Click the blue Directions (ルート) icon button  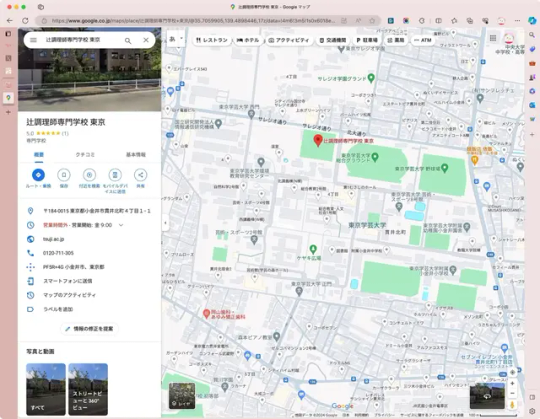(x=38, y=175)
